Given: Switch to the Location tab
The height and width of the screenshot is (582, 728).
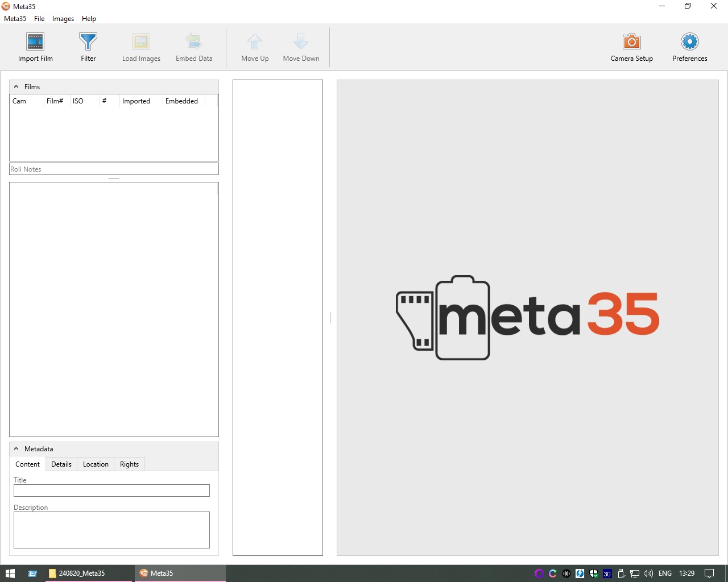Looking at the screenshot, I should [x=96, y=464].
